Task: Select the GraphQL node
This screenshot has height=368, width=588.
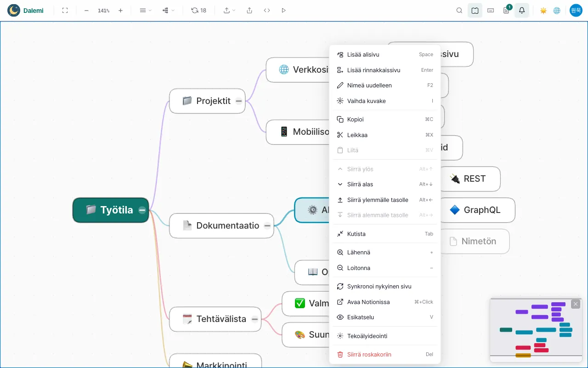Action: [478, 210]
